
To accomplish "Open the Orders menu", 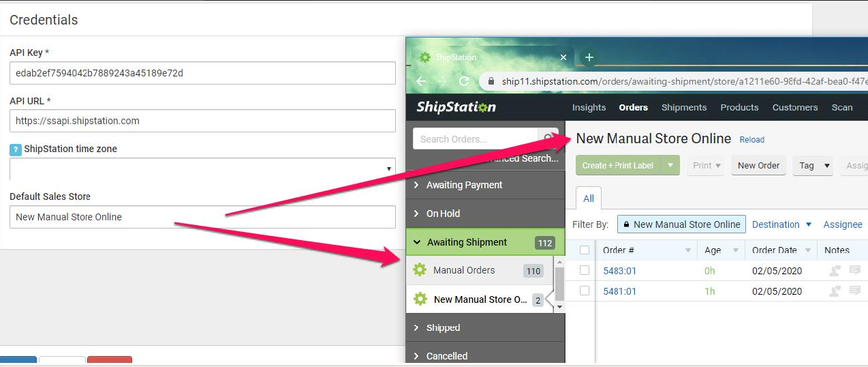I will [x=633, y=107].
